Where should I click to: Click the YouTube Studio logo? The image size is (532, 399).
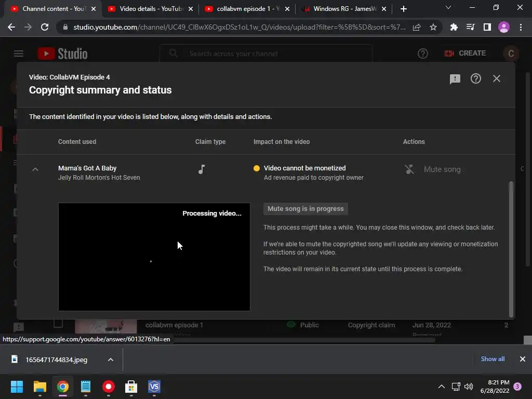[63, 54]
